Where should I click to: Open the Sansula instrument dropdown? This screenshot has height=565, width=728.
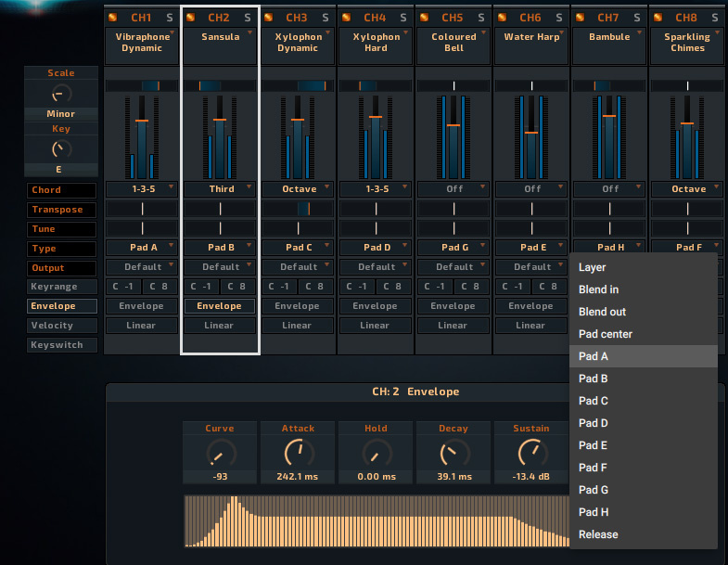coord(221,43)
